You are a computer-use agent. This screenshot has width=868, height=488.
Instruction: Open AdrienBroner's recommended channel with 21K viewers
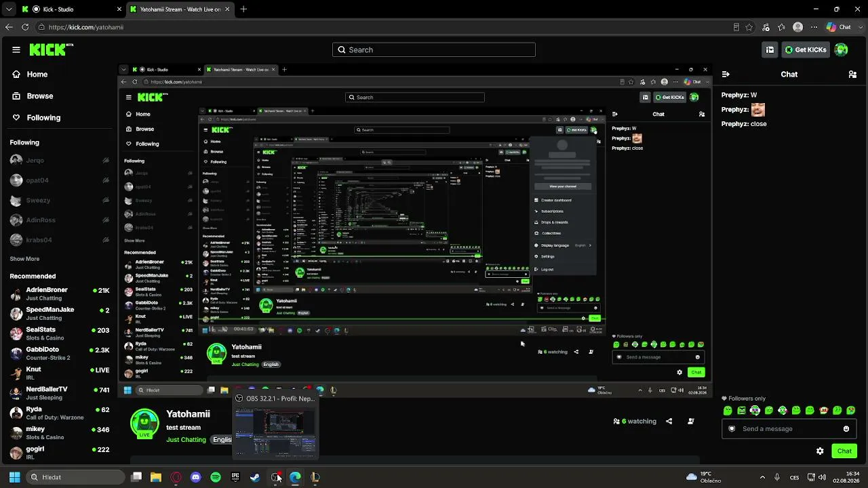pos(60,294)
